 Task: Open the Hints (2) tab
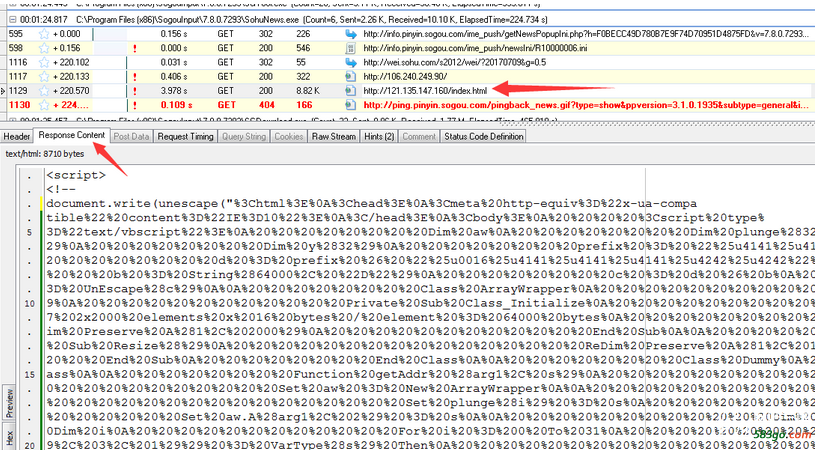pos(379,136)
